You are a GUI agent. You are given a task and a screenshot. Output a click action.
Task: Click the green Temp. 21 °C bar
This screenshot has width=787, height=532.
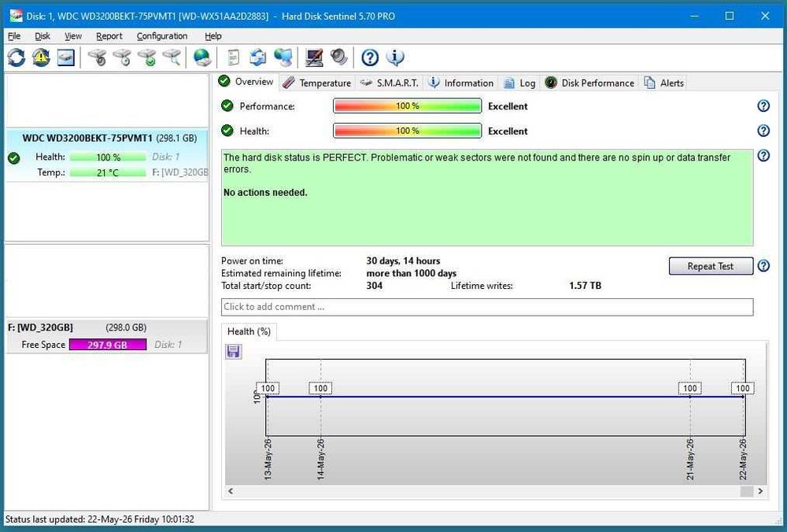point(107,172)
